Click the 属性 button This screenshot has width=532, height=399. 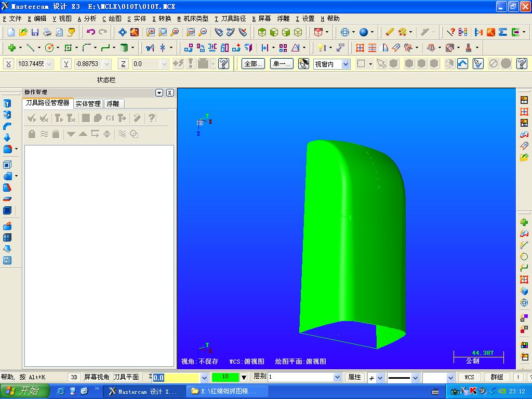coord(354,377)
